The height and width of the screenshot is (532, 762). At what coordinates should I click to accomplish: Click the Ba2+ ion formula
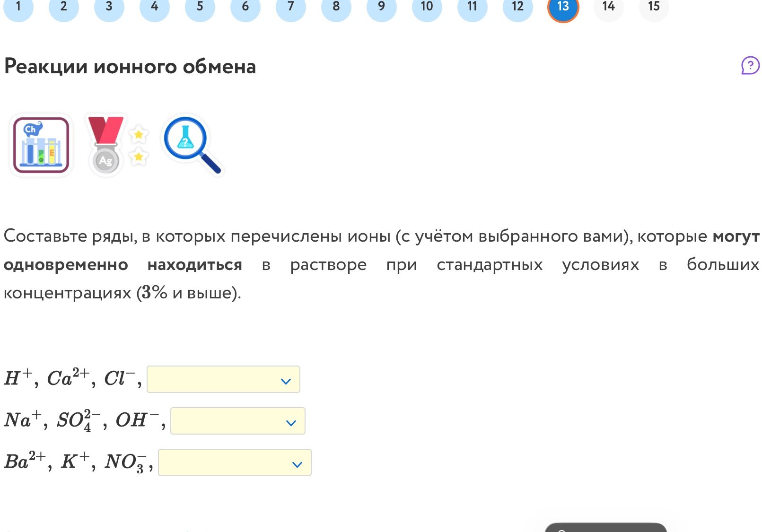pos(25,461)
